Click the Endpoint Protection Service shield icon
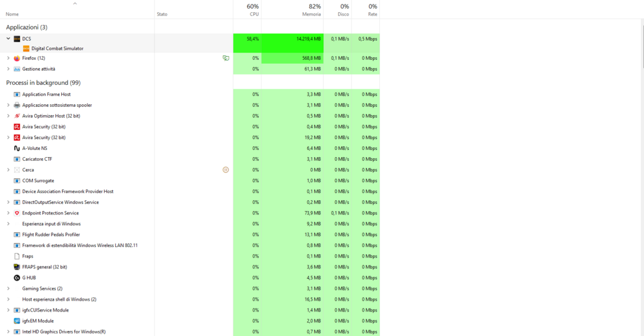Viewport: 644px width, 336px height. pyautogui.click(x=17, y=213)
